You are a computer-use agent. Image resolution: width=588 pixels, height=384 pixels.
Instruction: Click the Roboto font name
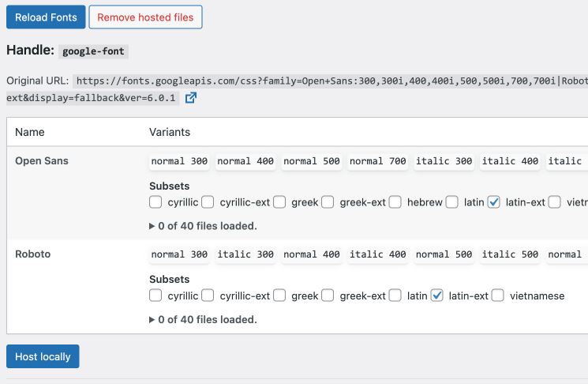[32, 254]
